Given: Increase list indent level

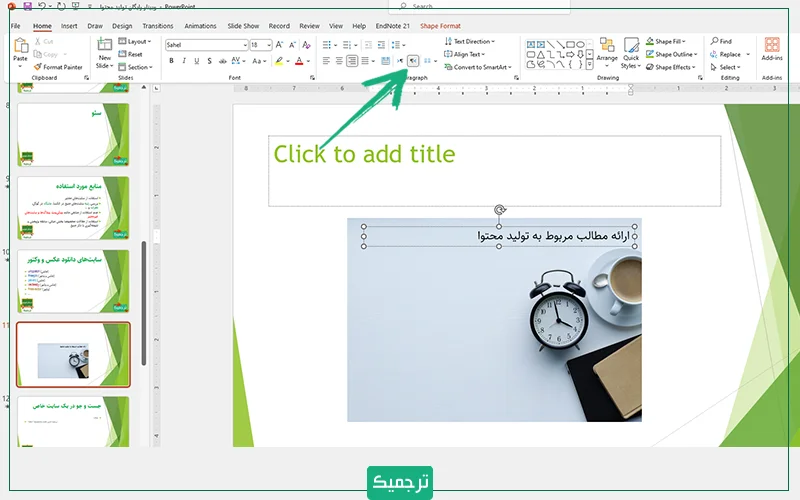Looking at the screenshot, I should click(381, 45).
